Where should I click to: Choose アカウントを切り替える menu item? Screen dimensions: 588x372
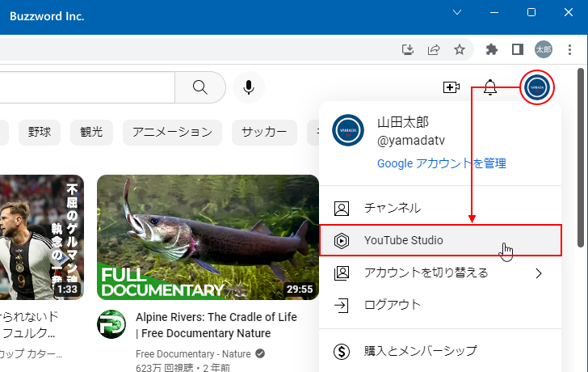coord(440,273)
